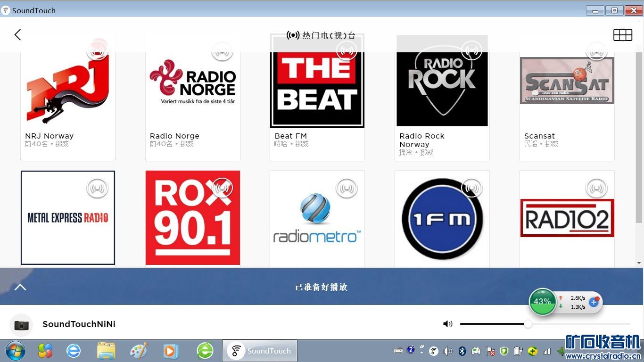Select the NRJ Norway station logo
644x362 pixels.
click(x=68, y=81)
